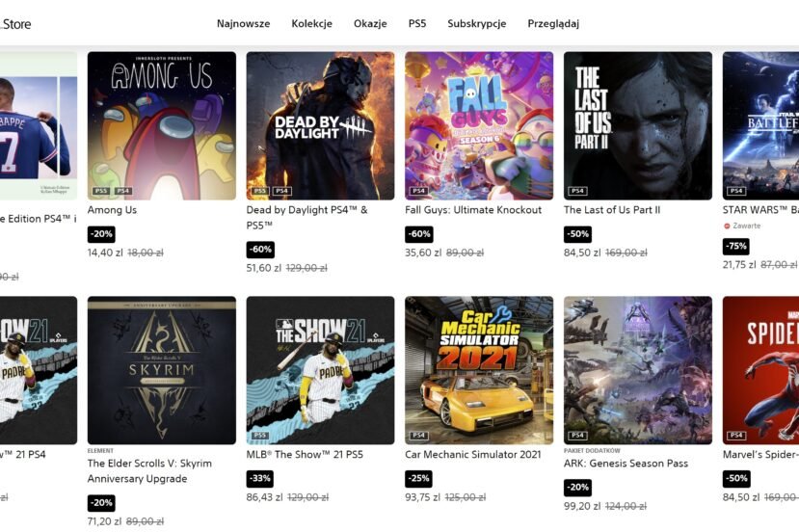Viewport: 799px width, 532px height.
Task: Open the Fall Guys game tile
Action: [x=479, y=125]
